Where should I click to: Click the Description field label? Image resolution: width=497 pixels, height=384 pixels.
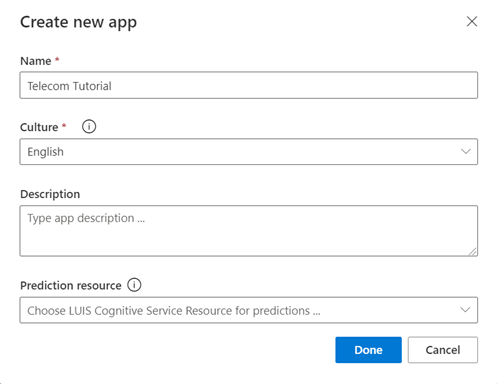click(50, 194)
